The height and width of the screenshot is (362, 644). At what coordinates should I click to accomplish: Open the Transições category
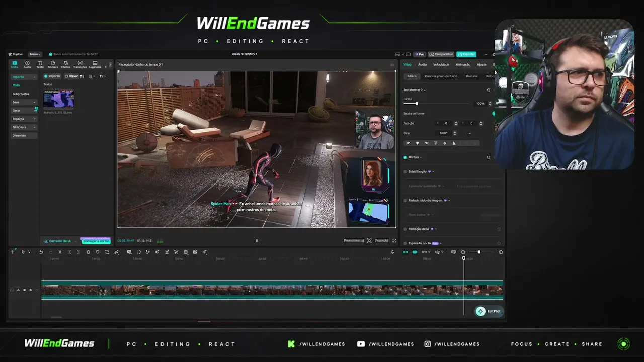80,64
